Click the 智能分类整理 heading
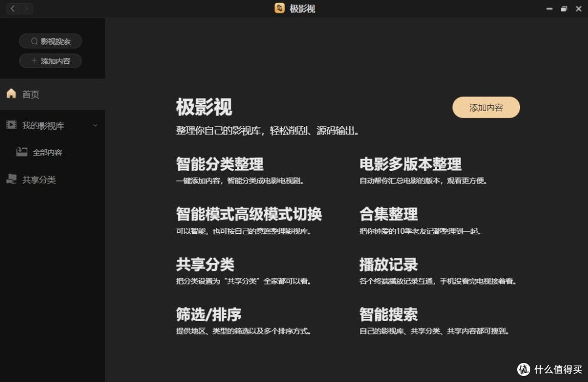588x382 pixels. click(220, 164)
